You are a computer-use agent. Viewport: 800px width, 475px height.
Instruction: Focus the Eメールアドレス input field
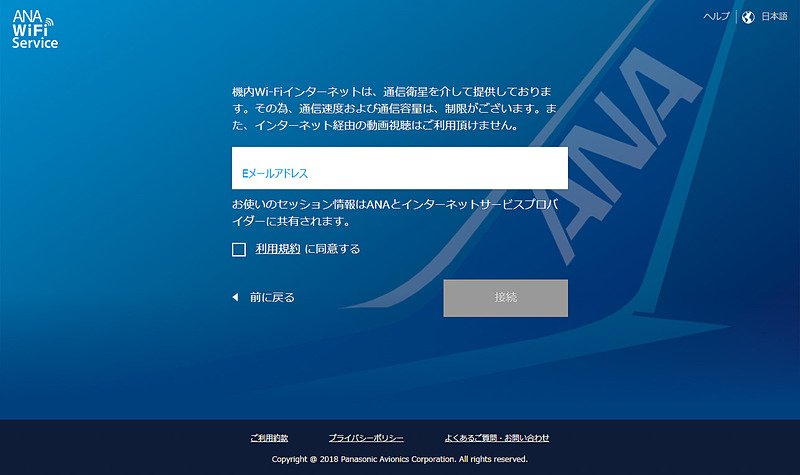[399, 168]
